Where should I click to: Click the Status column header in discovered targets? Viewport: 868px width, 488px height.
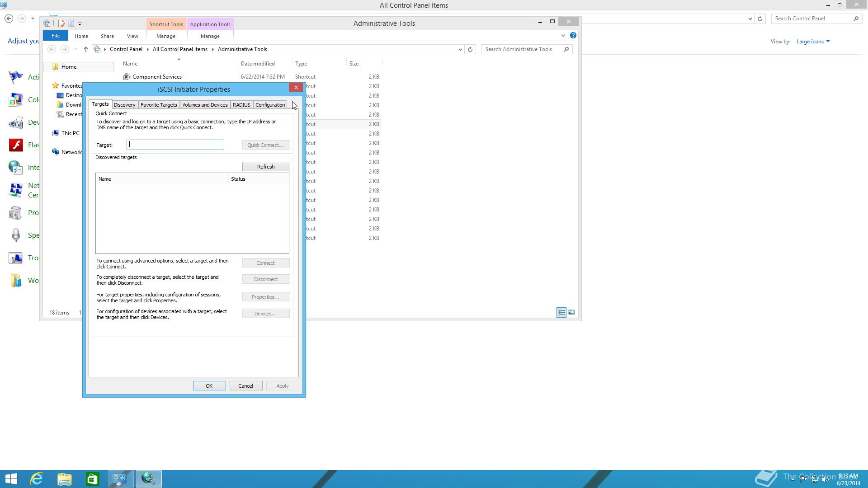[259, 179]
